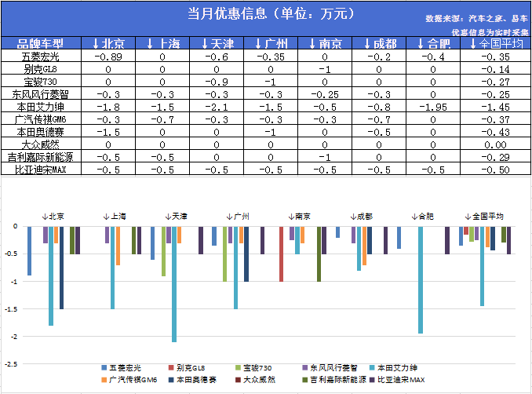The height and width of the screenshot is (394, 532).
Task: Select the -0.9 cell for 宝骏730 天津
Action: [217, 82]
